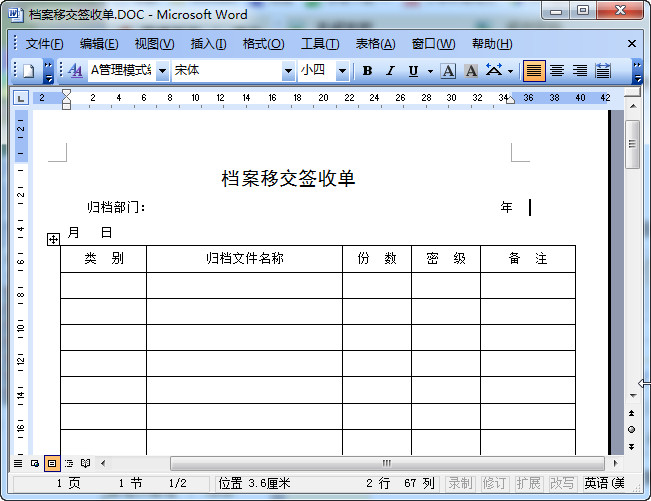The height and width of the screenshot is (501, 651).
Task: Click horizontal scrollbar left arrow
Action: tap(103, 463)
